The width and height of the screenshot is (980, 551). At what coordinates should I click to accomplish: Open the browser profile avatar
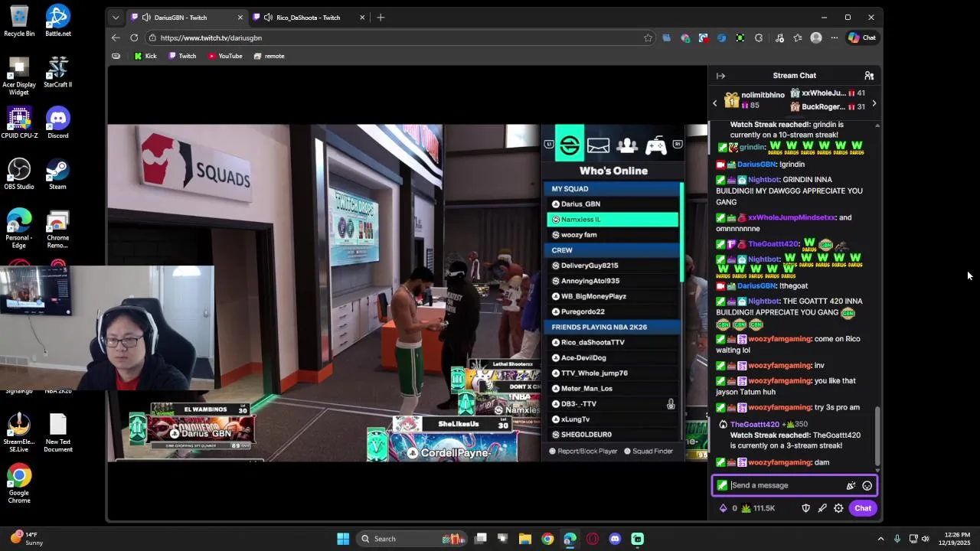point(816,37)
